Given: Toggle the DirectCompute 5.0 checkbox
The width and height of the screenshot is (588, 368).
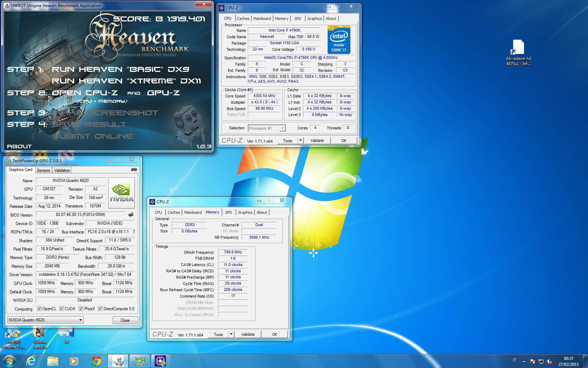Looking at the screenshot, I should (100, 309).
